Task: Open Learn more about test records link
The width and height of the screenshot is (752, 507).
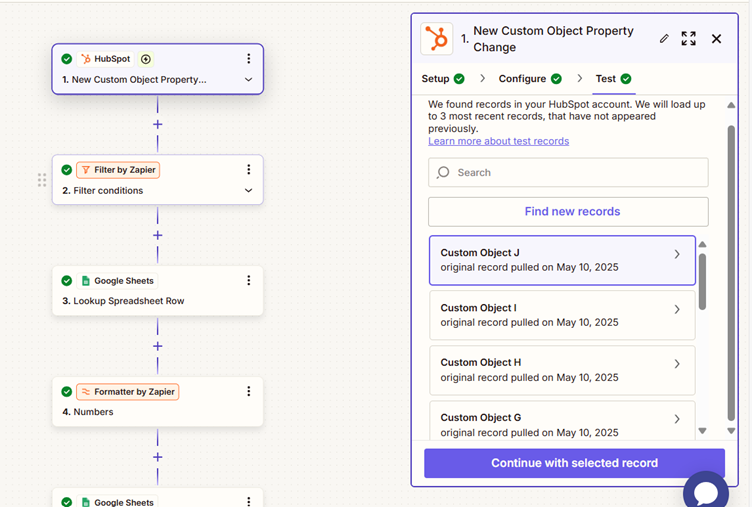Action: tap(498, 141)
